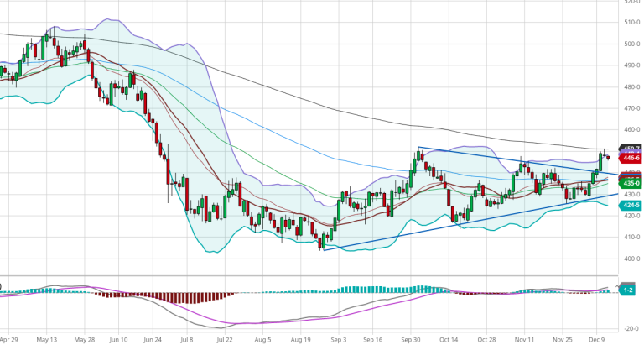644x345 pixels.
Task: Click the red 446-6 last price tag
Action: pyautogui.click(x=631, y=157)
